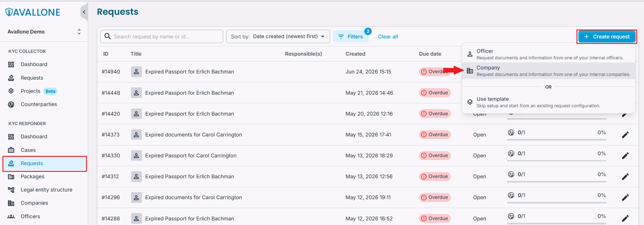
Task: Click Open status on row #14373
Action: click(479, 135)
